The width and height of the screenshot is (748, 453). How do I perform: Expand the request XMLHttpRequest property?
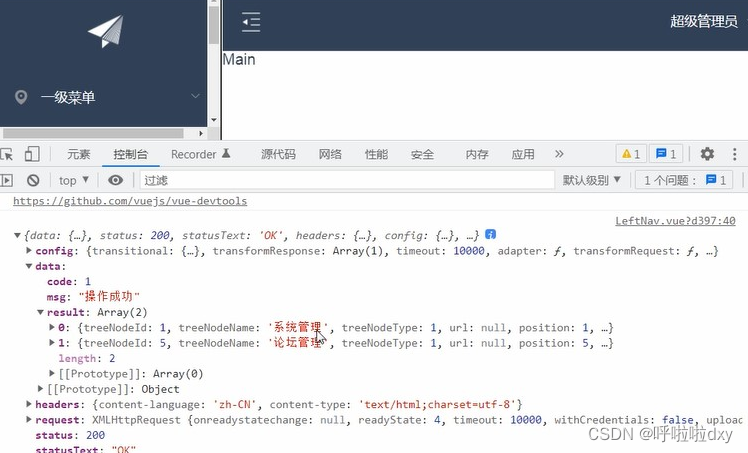[29, 420]
